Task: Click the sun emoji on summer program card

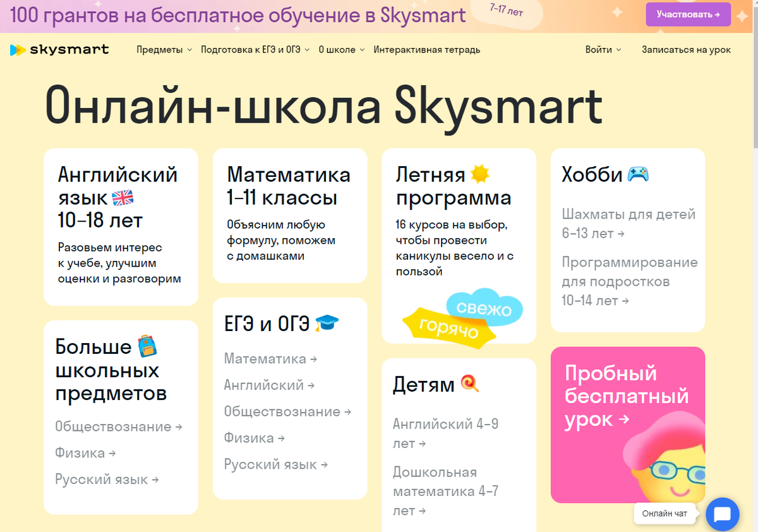Action: pos(479,174)
